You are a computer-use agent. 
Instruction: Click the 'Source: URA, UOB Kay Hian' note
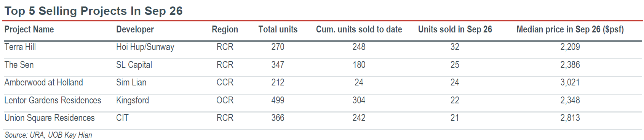click(x=48, y=135)
